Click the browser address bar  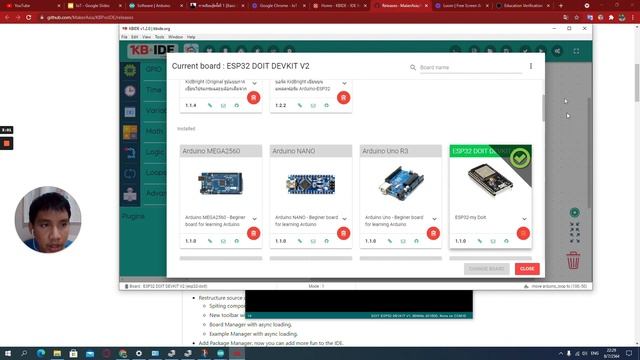coord(300,18)
